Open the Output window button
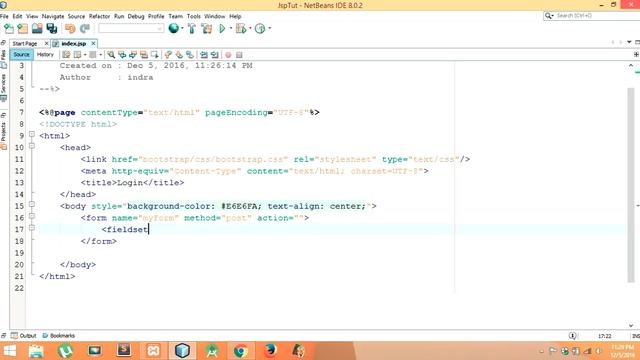Viewport: 640px width, 360px height. 24,336
